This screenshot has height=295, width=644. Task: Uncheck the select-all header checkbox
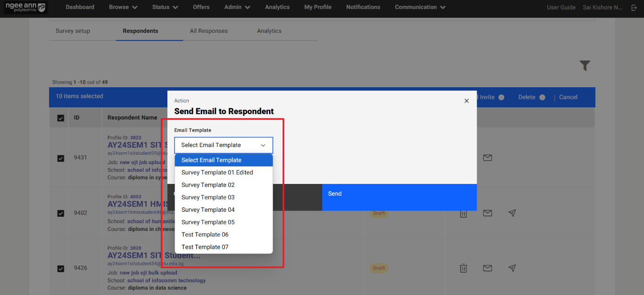61,118
